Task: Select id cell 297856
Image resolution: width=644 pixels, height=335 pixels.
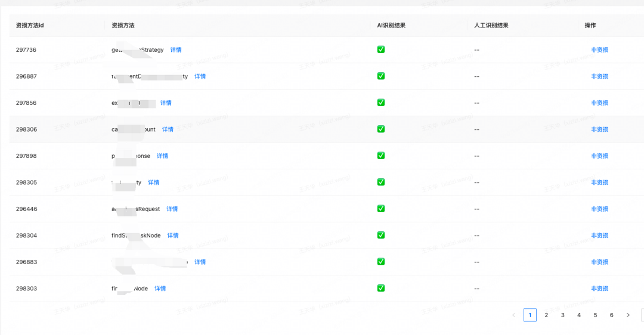Action: click(26, 103)
